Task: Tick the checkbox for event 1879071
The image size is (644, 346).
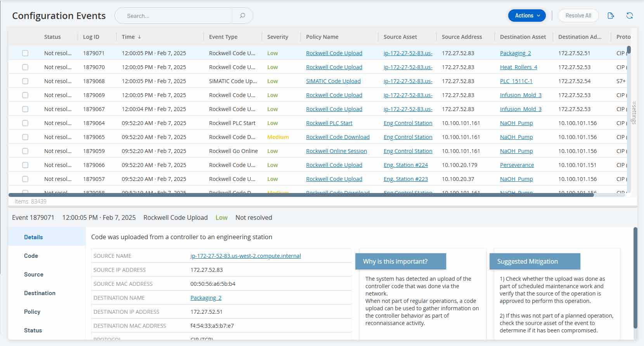Action: coord(25,53)
